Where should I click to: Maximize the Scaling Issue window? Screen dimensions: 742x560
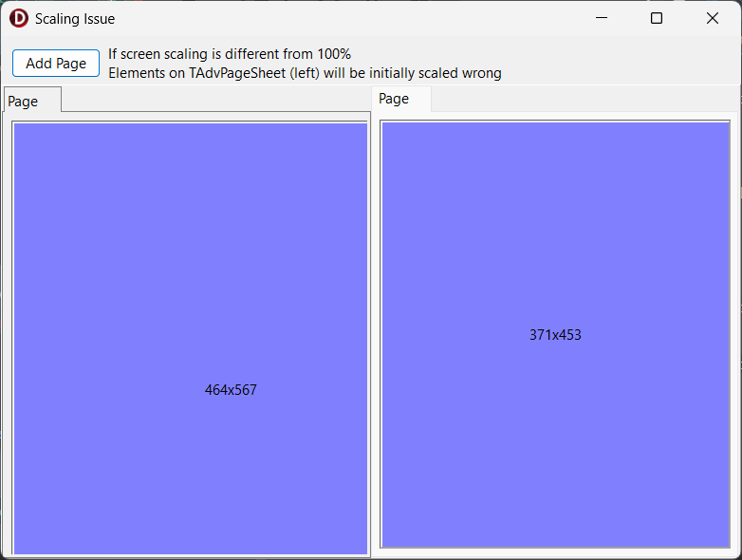pos(657,18)
